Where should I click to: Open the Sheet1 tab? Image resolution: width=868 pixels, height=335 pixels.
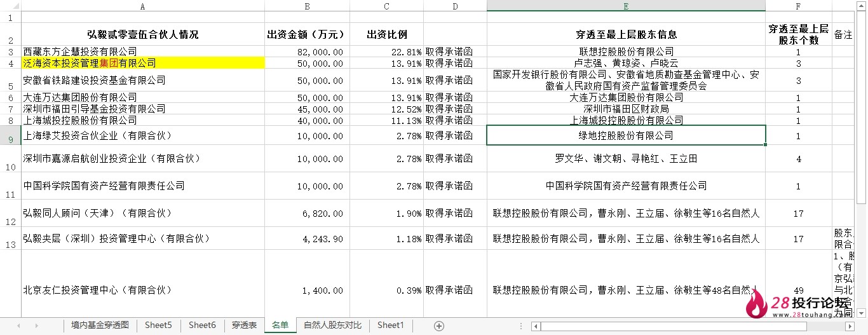390,325
